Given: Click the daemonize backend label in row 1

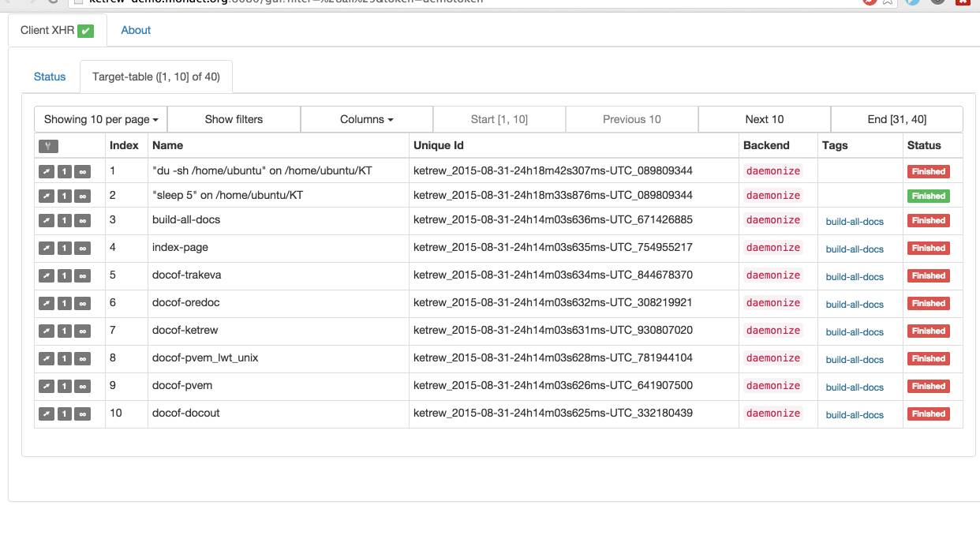Looking at the screenshot, I should click(x=772, y=171).
